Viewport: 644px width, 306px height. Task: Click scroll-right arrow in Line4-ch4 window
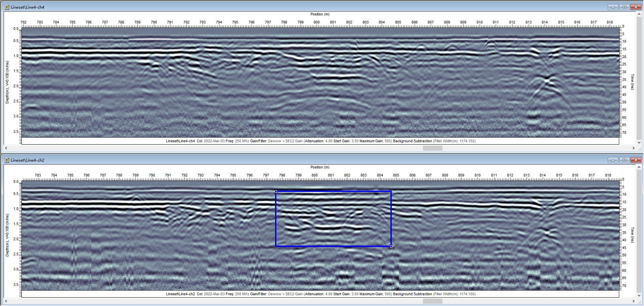click(634, 148)
